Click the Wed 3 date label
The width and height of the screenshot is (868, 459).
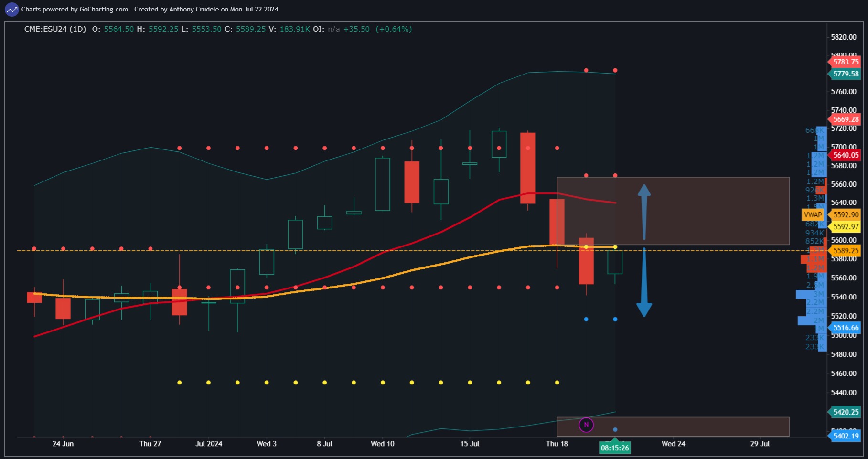coord(267,444)
